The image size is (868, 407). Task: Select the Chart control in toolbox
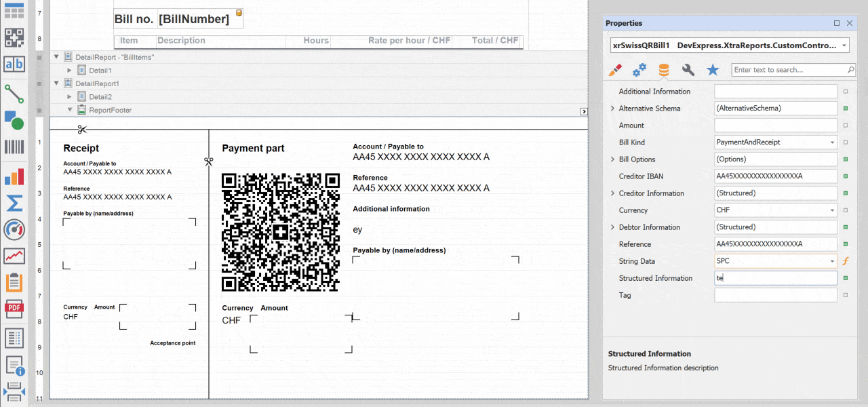(14, 176)
